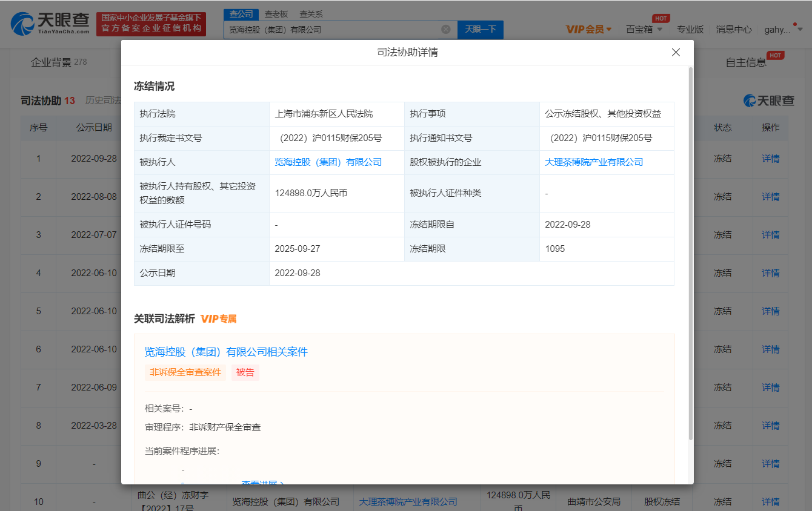
Task: Open 详情 for row 3 dated 2022-07-07
Action: tap(771, 235)
